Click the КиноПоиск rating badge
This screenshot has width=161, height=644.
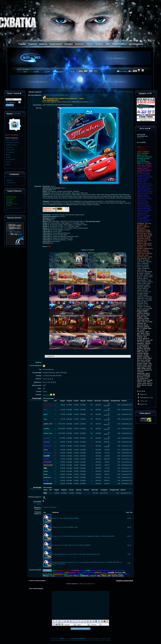pos(49,209)
